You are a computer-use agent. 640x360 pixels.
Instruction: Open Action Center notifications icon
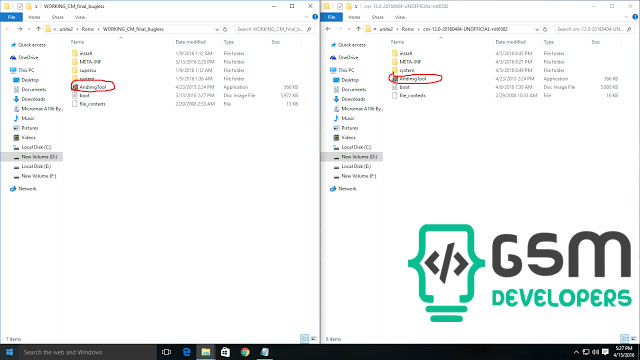[x=605, y=352]
